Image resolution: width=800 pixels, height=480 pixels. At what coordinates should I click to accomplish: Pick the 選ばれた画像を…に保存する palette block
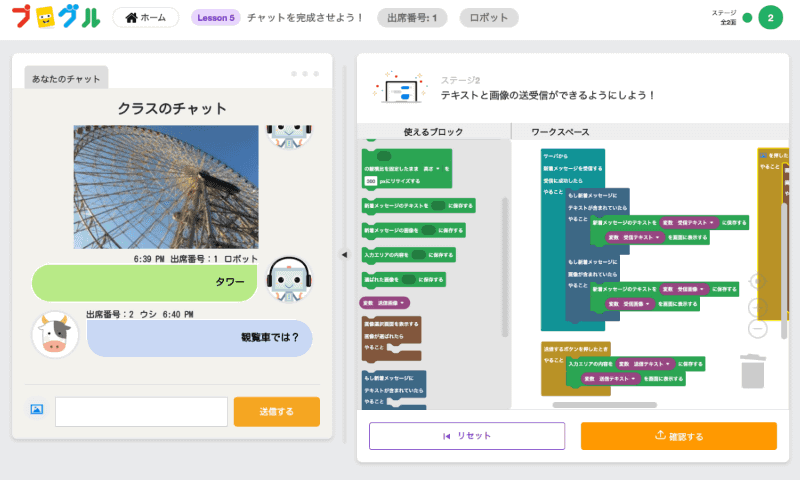(404, 280)
